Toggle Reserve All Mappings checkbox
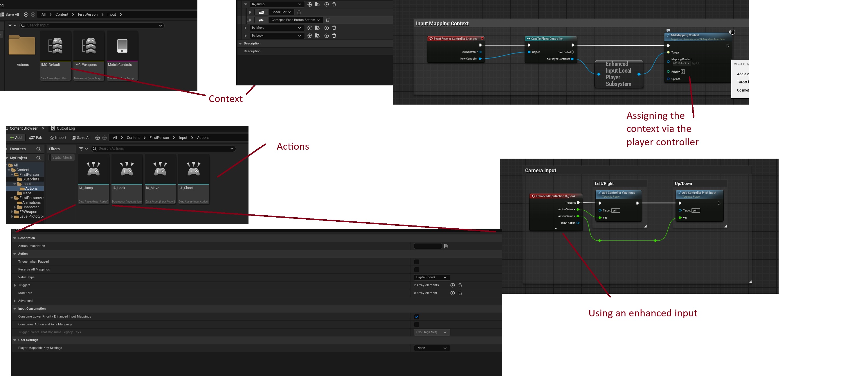Screen dimensions: 868x380 tap(417, 269)
